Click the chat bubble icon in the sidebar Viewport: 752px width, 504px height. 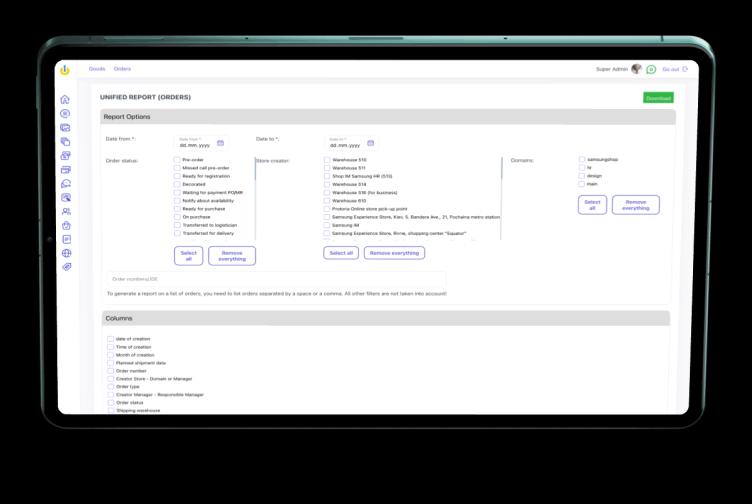point(66,184)
